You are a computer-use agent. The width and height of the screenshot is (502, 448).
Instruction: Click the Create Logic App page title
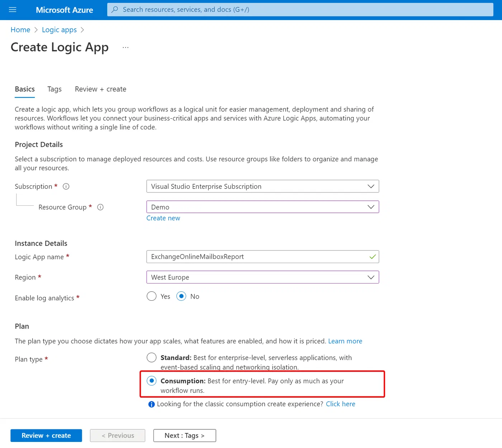coord(60,47)
